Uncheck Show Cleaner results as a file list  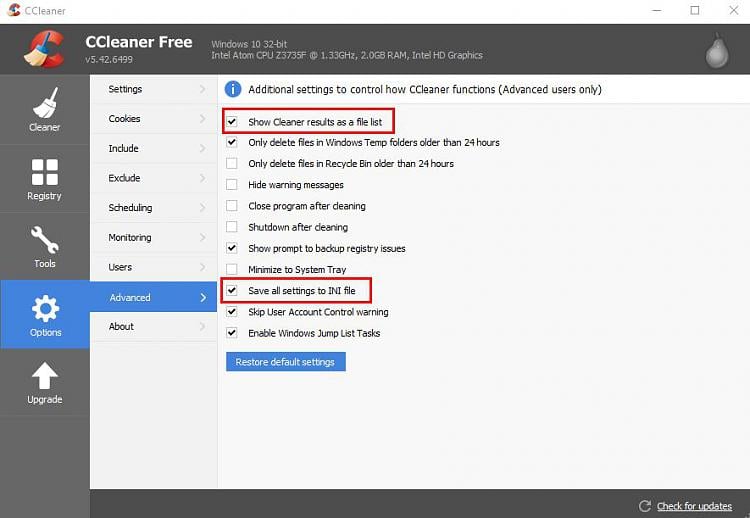click(x=232, y=121)
